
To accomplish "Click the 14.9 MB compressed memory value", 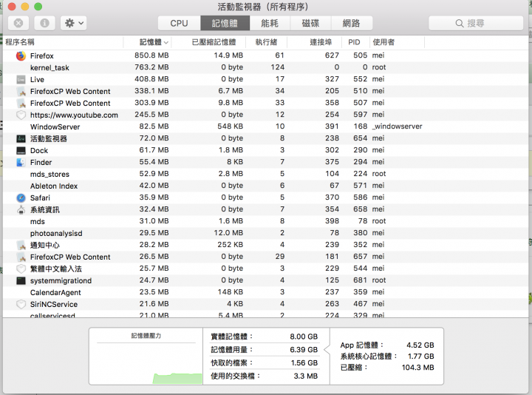I will tap(228, 55).
